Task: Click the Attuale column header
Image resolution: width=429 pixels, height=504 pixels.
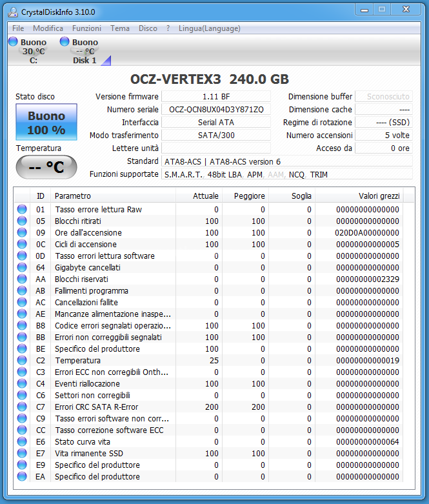Action: pyautogui.click(x=199, y=196)
